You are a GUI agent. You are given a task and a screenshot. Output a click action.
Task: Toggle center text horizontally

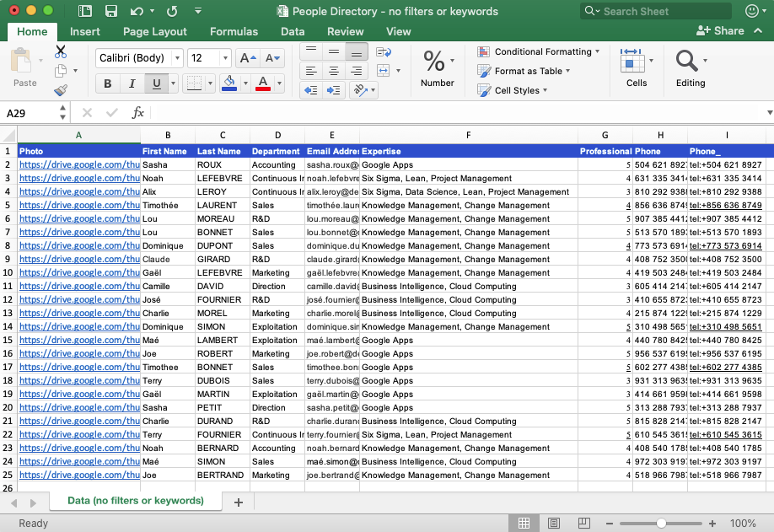pos(334,71)
